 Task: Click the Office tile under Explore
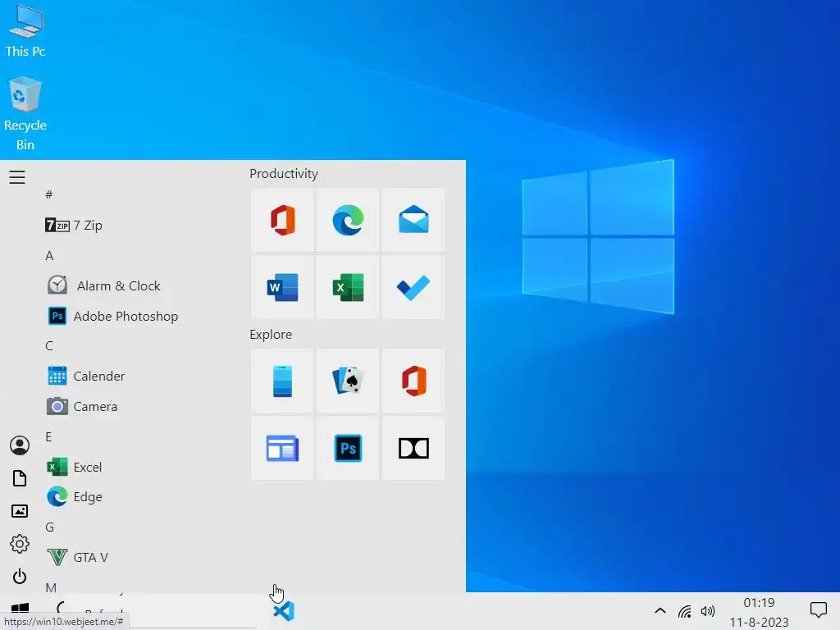pyautogui.click(x=413, y=381)
